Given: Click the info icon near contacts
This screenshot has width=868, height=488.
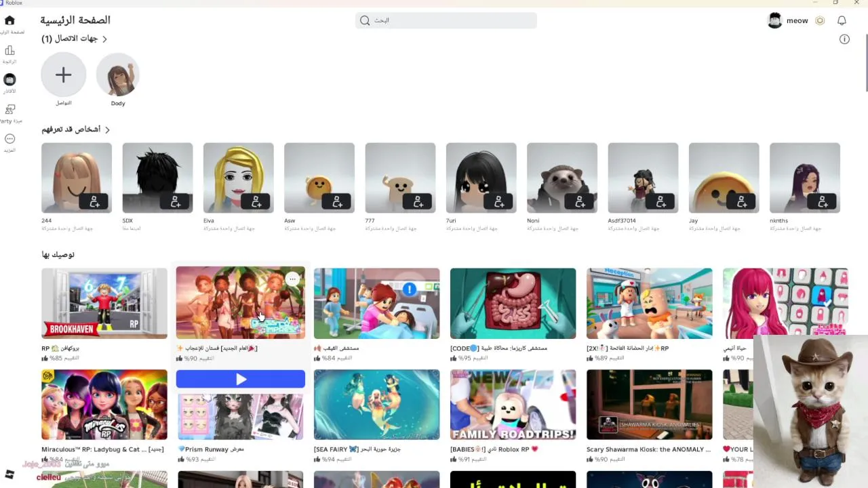Looking at the screenshot, I should pos(844,39).
